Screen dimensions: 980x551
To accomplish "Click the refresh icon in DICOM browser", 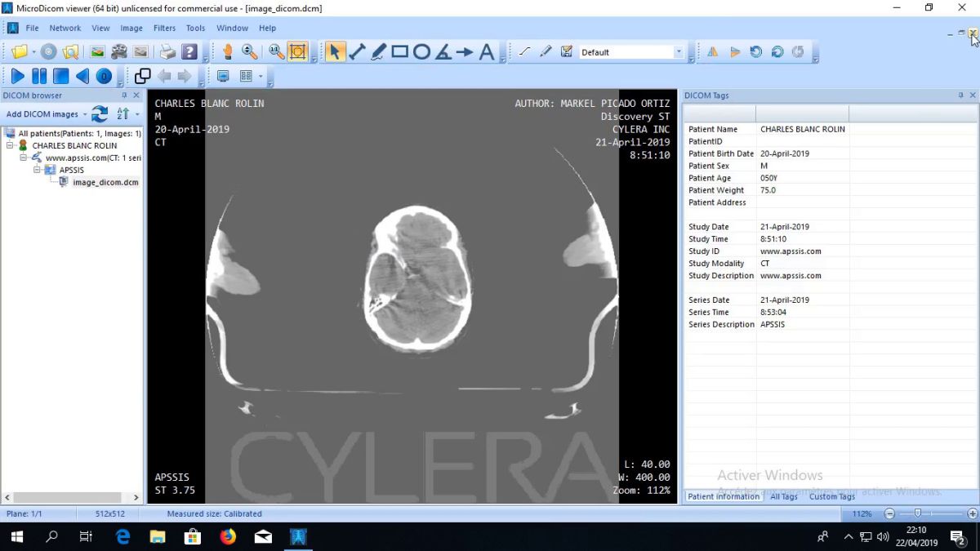I will pos(100,114).
